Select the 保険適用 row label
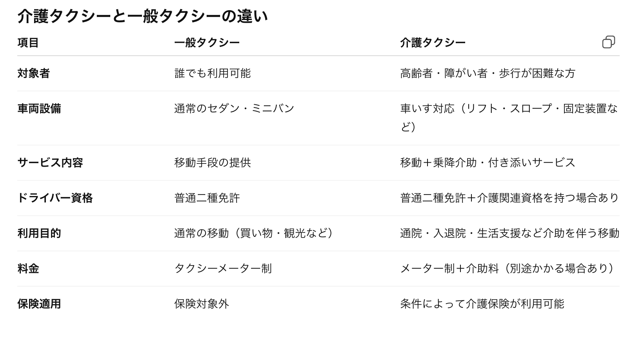Screen dimensions: 644x338 (x=39, y=304)
